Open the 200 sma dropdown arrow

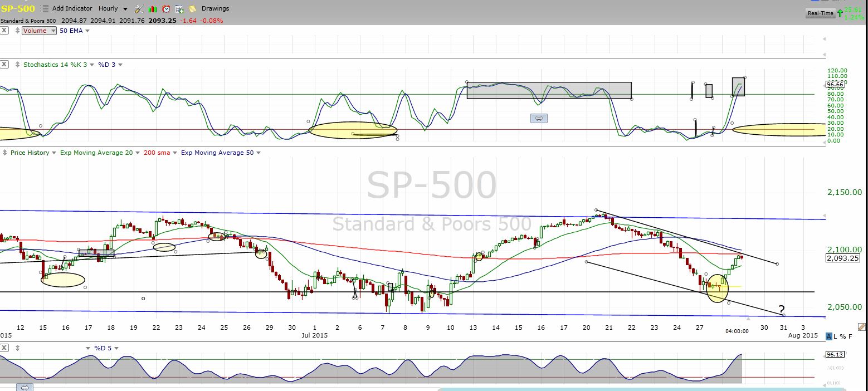[x=175, y=153]
